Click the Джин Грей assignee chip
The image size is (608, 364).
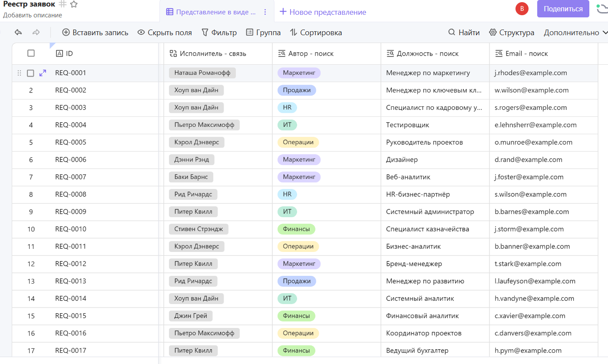tap(191, 316)
